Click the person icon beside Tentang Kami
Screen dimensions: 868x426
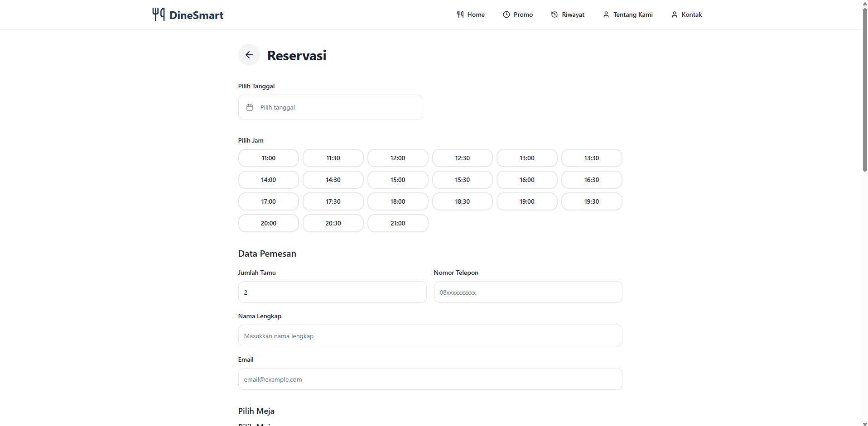[606, 14]
